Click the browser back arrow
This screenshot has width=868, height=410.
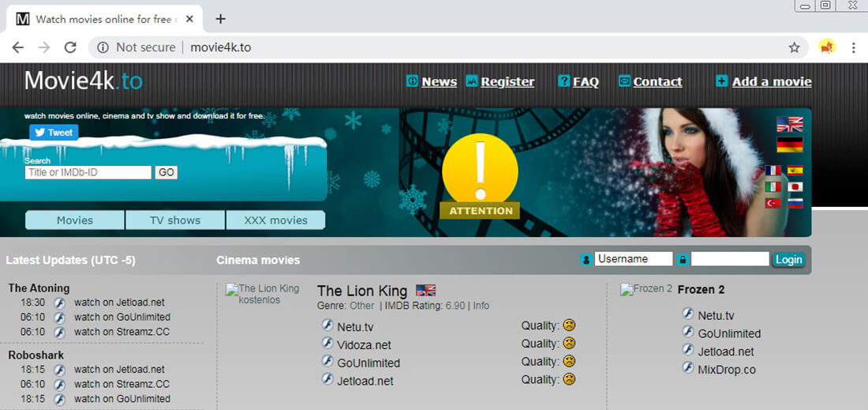(17, 47)
